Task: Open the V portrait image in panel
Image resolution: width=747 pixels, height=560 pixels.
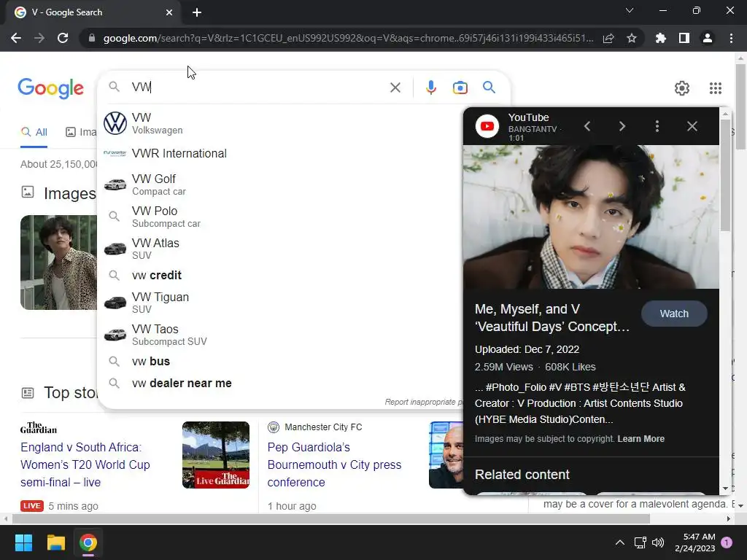Action: pos(591,217)
